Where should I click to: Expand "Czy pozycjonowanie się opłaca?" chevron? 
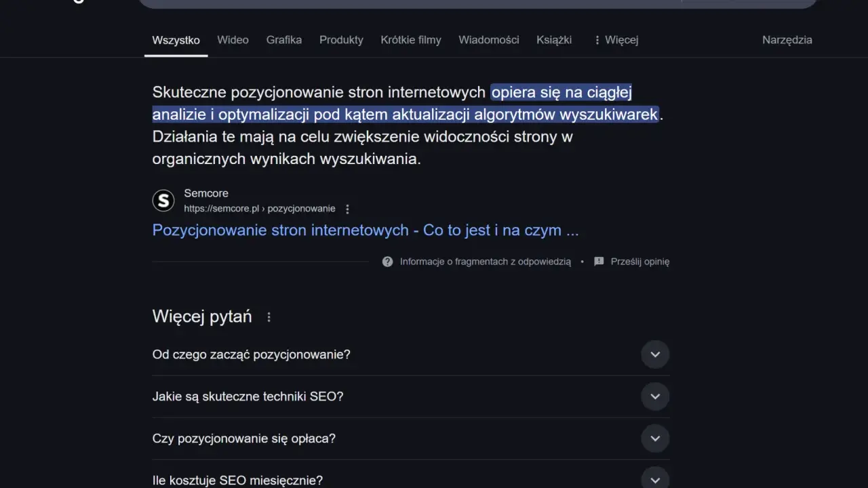click(x=655, y=439)
